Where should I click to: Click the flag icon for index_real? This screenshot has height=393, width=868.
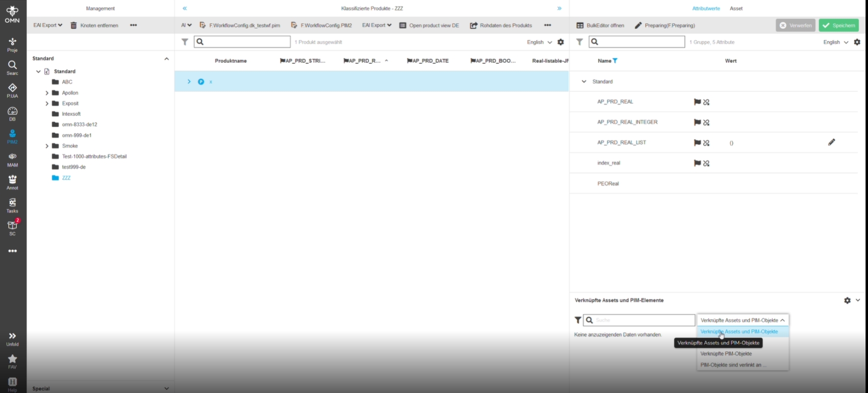(x=697, y=163)
